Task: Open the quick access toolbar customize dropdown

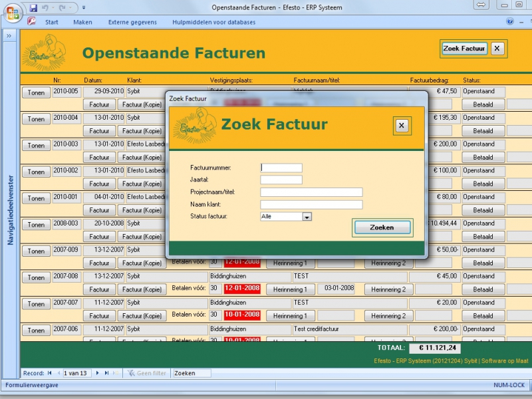Action: (84, 8)
